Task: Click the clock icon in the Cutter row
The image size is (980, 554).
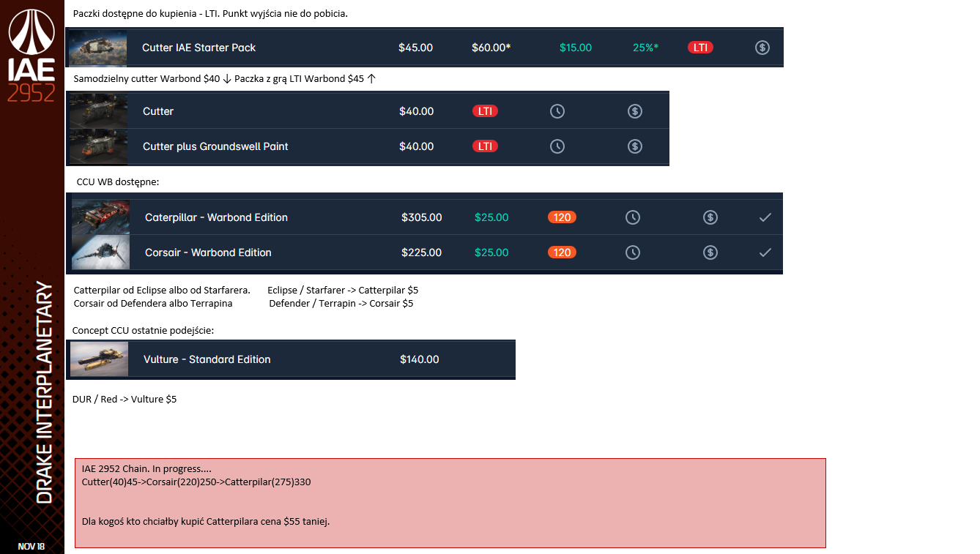Action: tap(557, 111)
